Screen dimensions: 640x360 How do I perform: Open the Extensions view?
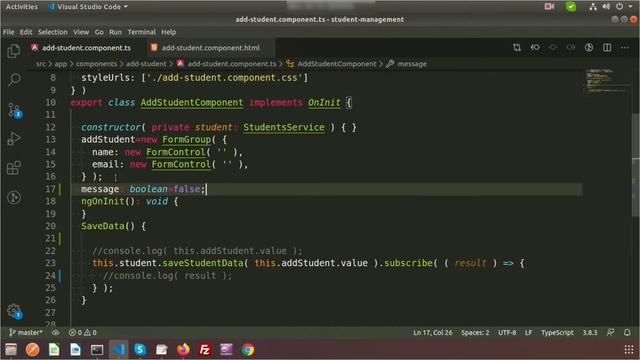(x=14, y=168)
